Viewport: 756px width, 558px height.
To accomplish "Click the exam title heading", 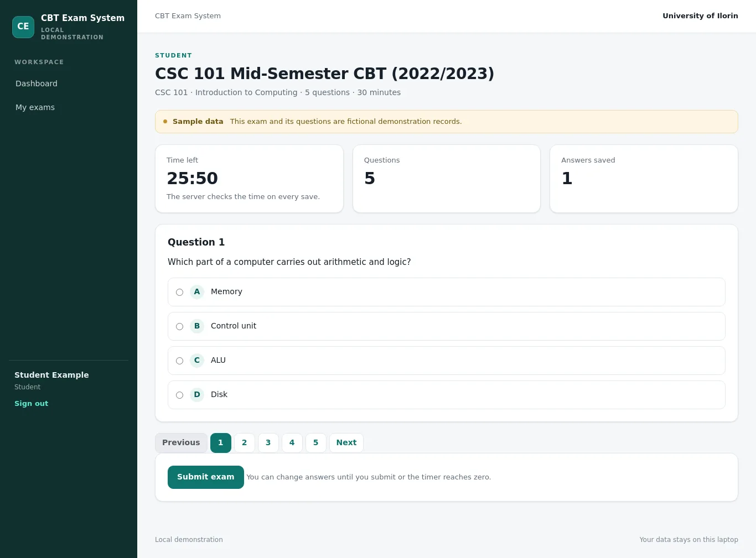I will click(x=324, y=74).
